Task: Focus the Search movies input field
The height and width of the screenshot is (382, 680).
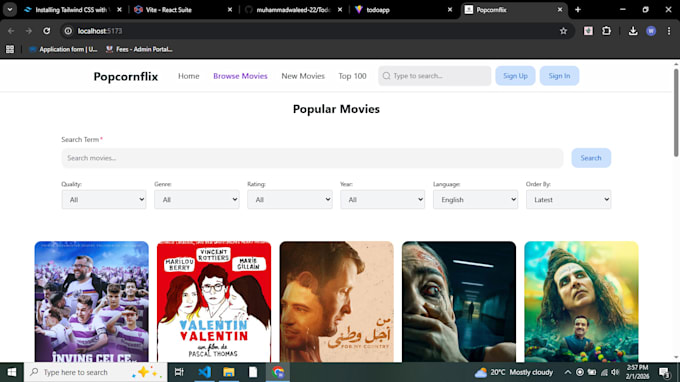Action: pyautogui.click(x=312, y=158)
